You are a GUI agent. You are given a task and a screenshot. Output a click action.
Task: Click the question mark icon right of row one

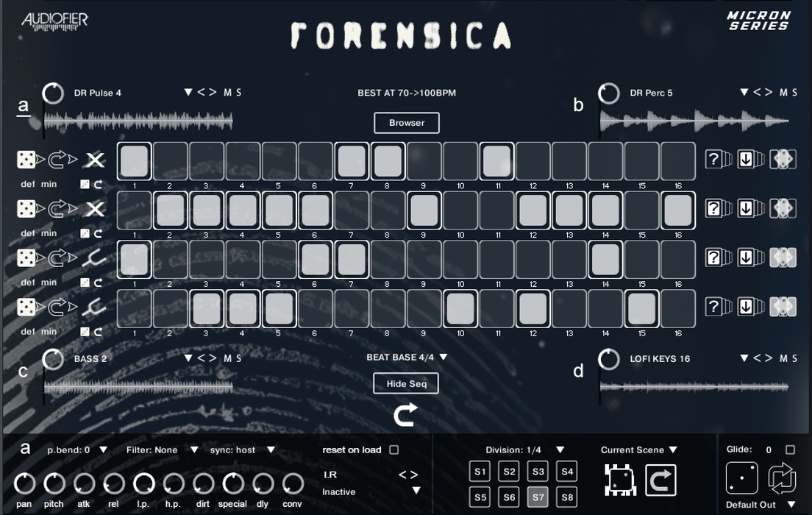(715, 159)
